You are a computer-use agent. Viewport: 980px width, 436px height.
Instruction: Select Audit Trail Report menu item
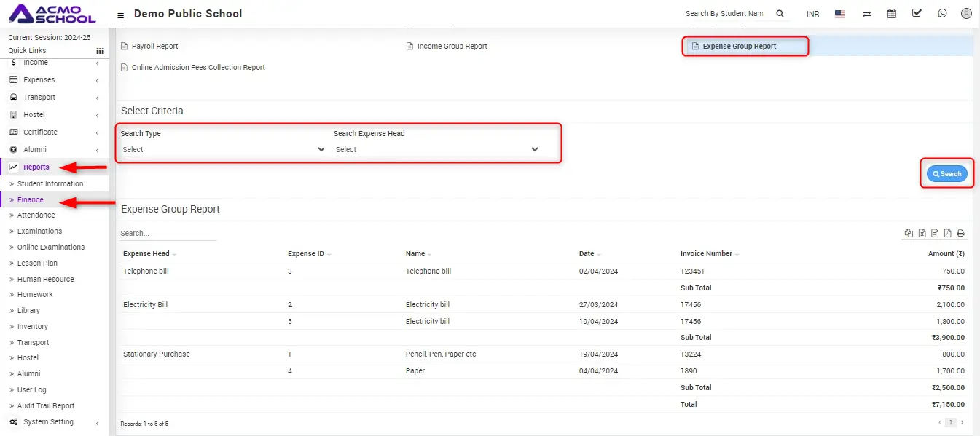46,406
